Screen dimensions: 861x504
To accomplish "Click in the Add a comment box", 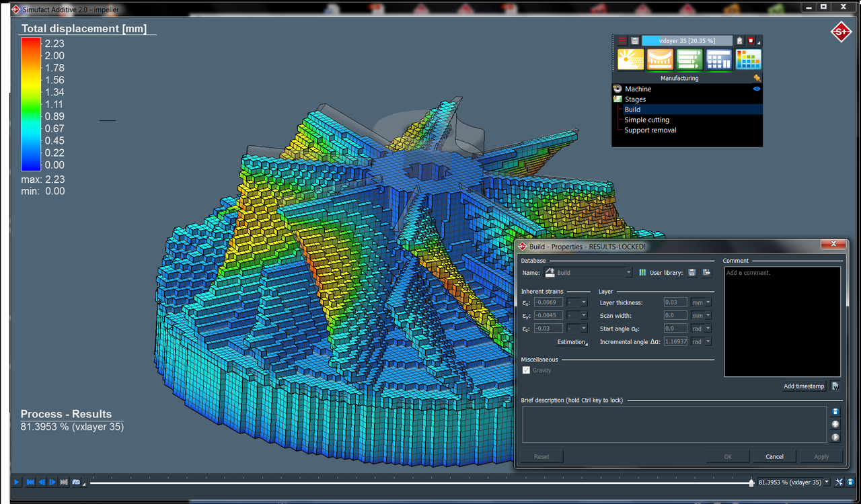I will 782,322.
